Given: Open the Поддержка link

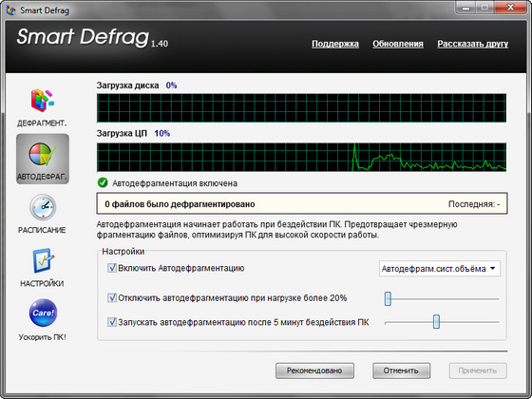Looking at the screenshot, I should point(335,44).
